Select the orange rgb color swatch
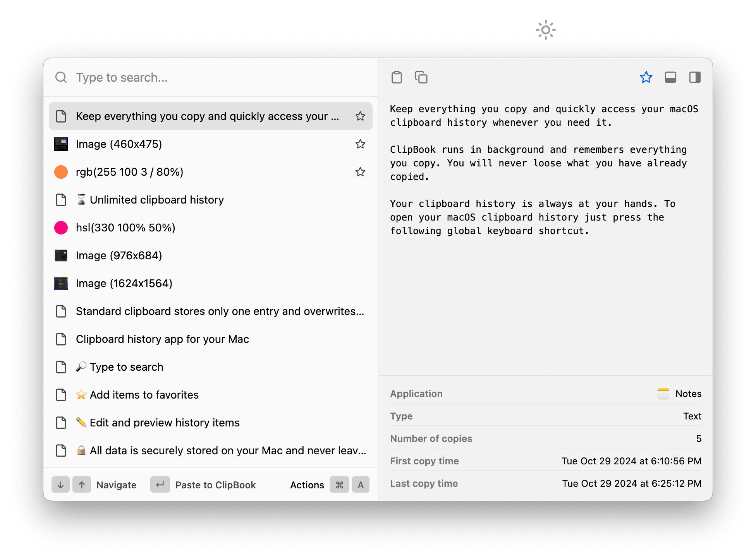The width and height of the screenshot is (756, 558). 61,171
